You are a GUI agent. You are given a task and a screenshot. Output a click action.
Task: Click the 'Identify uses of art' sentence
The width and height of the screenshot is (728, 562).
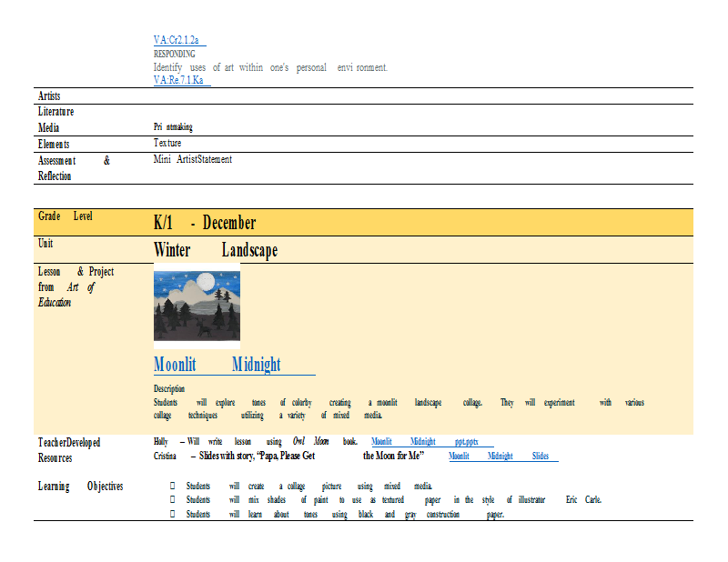pos(270,67)
